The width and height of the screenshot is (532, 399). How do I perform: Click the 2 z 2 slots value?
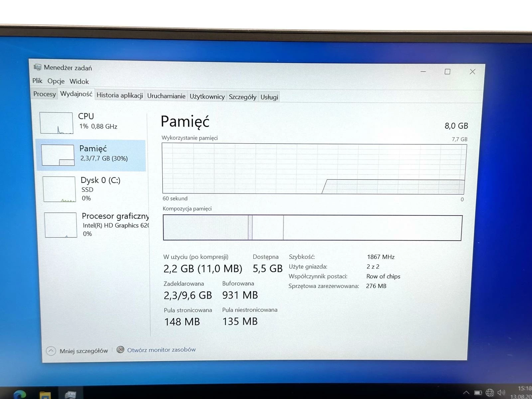[x=373, y=267]
